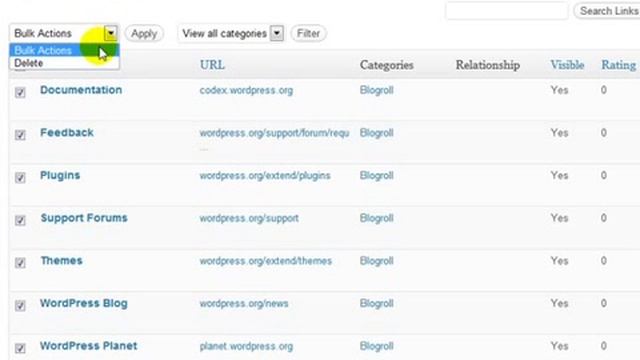Open the Documentation link name
Screen dimensions: 640x360
81,90
